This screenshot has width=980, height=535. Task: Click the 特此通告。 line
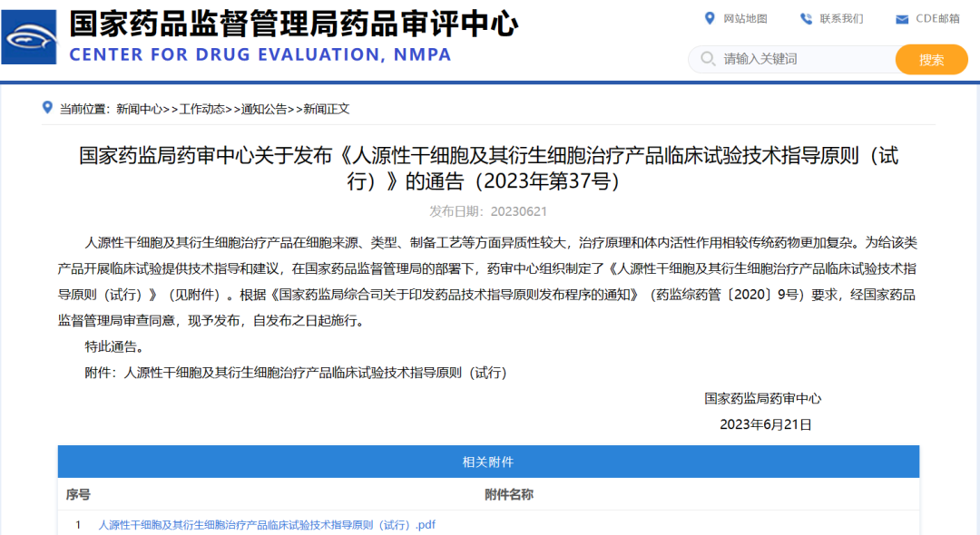[x=117, y=346]
